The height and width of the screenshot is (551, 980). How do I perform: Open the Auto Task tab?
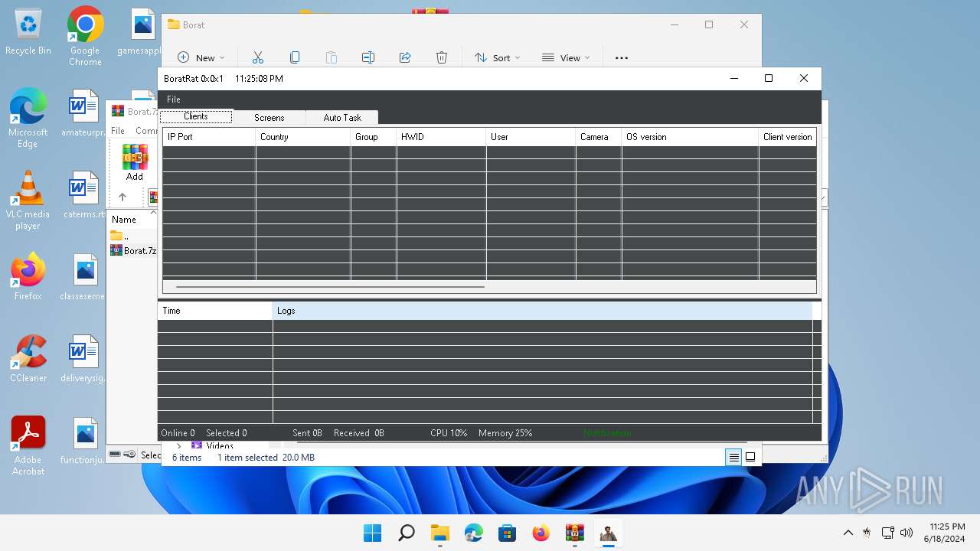point(341,118)
